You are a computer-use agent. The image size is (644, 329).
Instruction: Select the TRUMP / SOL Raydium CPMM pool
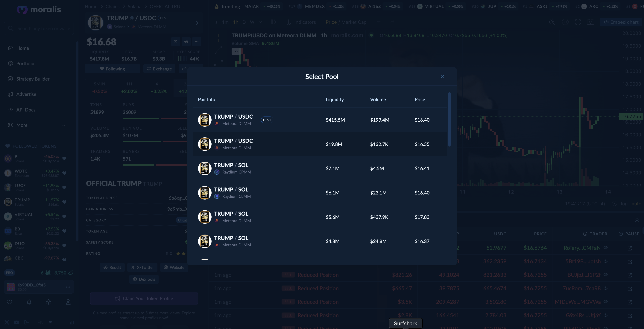coord(320,168)
